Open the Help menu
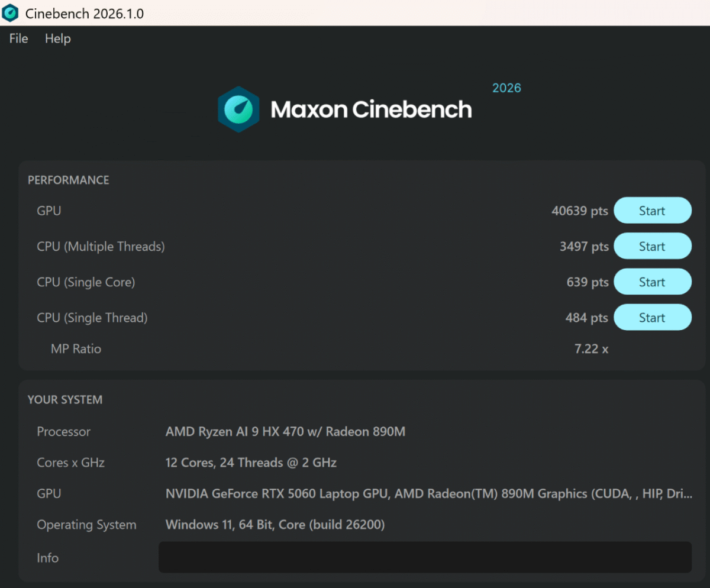The image size is (710, 588). pos(58,38)
